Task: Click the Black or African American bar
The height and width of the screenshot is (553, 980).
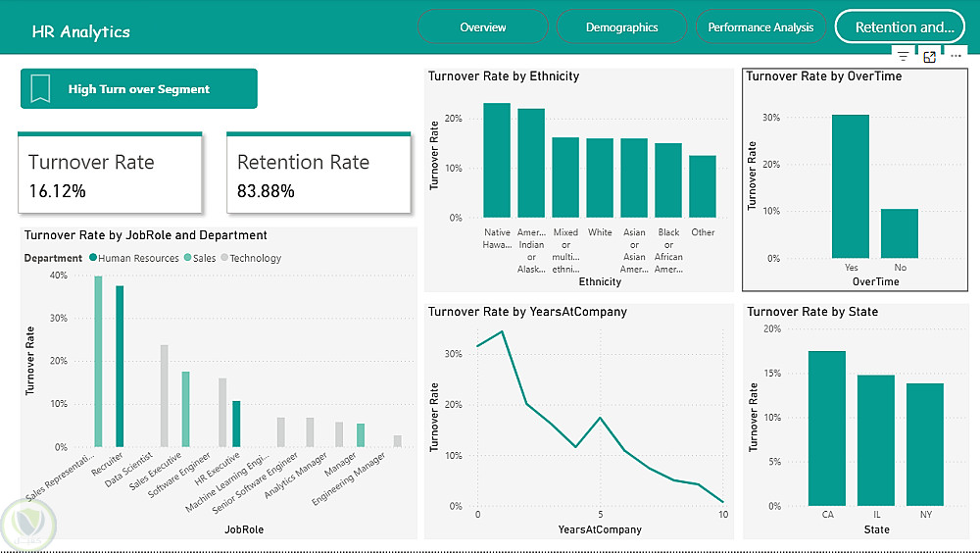Action: point(668,180)
